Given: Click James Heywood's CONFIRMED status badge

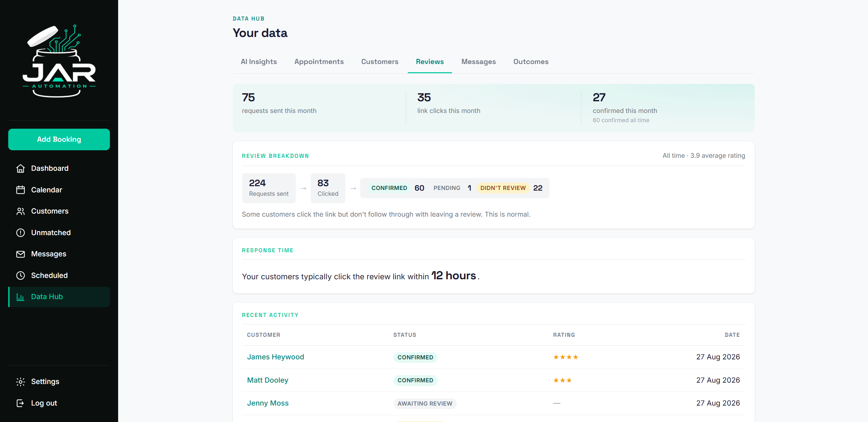Looking at the screenshot, I should pos(415,357).
